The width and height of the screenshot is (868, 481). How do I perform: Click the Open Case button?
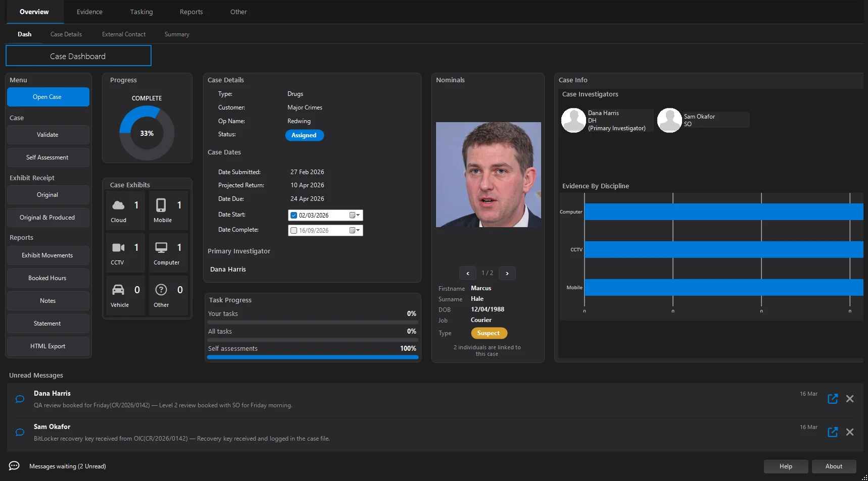point(48,97)
